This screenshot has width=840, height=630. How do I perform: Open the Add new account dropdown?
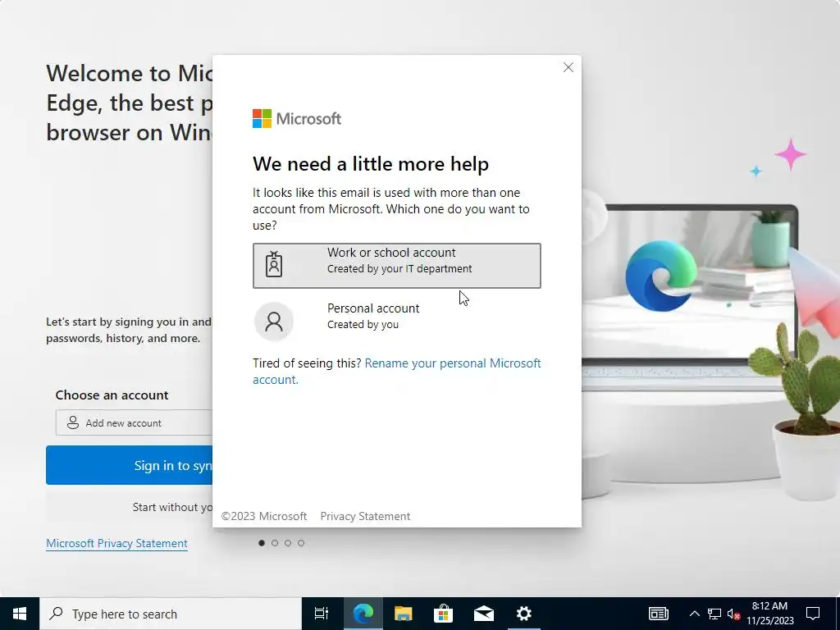134,422
